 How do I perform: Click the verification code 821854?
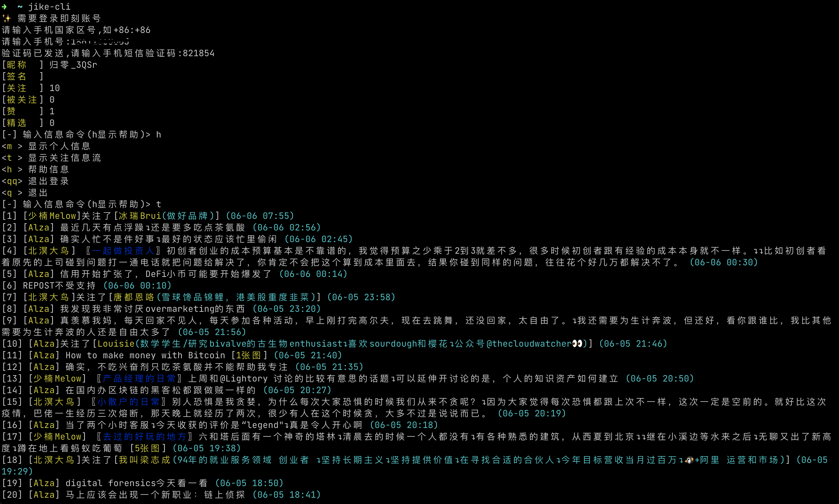click(198, 53)
